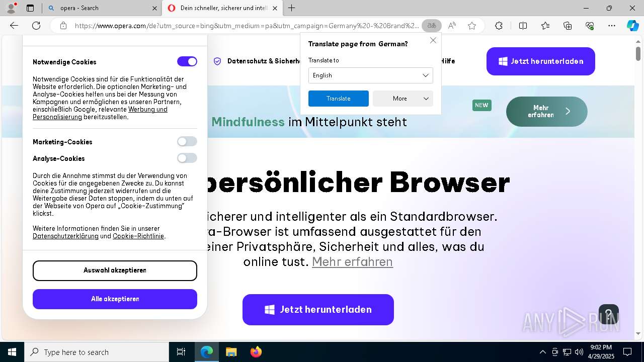
Task: Click the blue Translate button
Action: coord(339,99)
